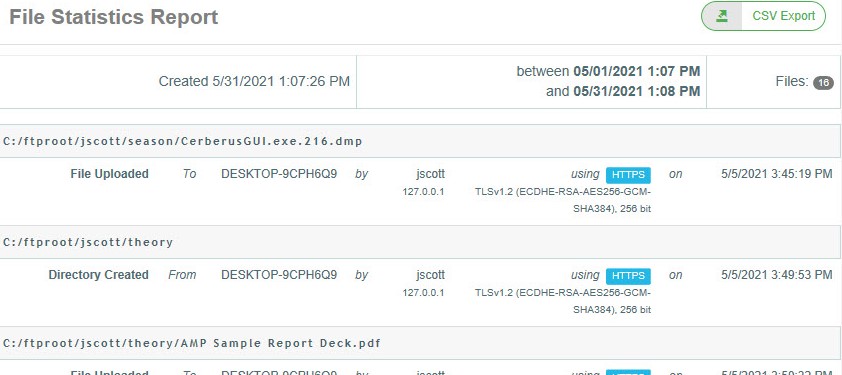842x375 pixels.
Task: Click jscott username in File Uploaded row
Action: 430,174
